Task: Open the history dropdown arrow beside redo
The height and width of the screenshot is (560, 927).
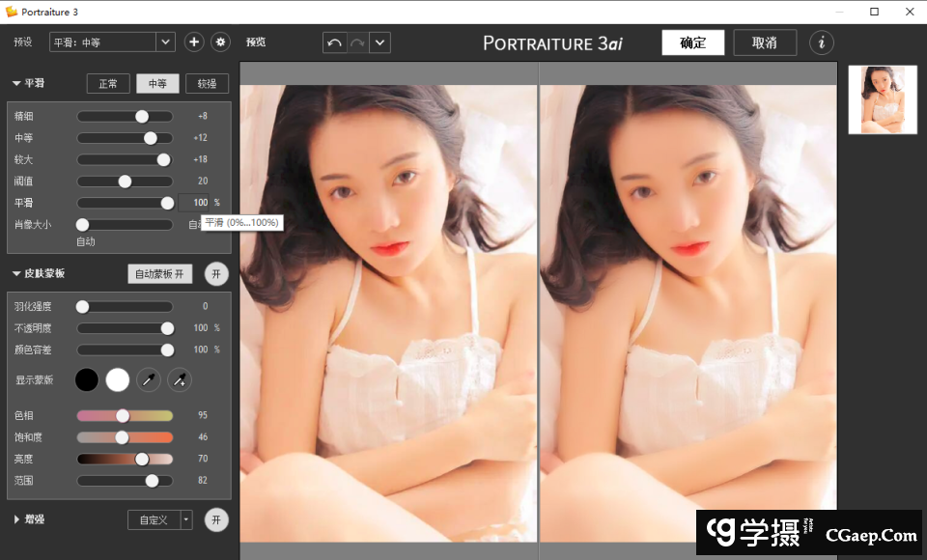Action: [379, 42]
